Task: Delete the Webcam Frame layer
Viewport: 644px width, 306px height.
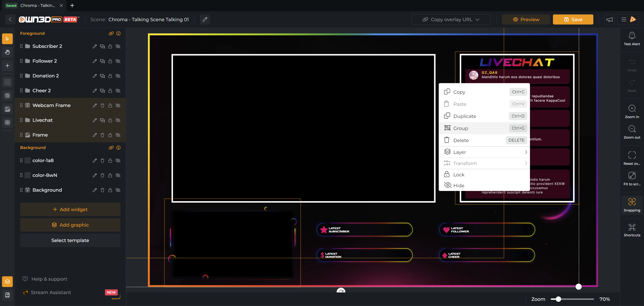Action: 102,105
